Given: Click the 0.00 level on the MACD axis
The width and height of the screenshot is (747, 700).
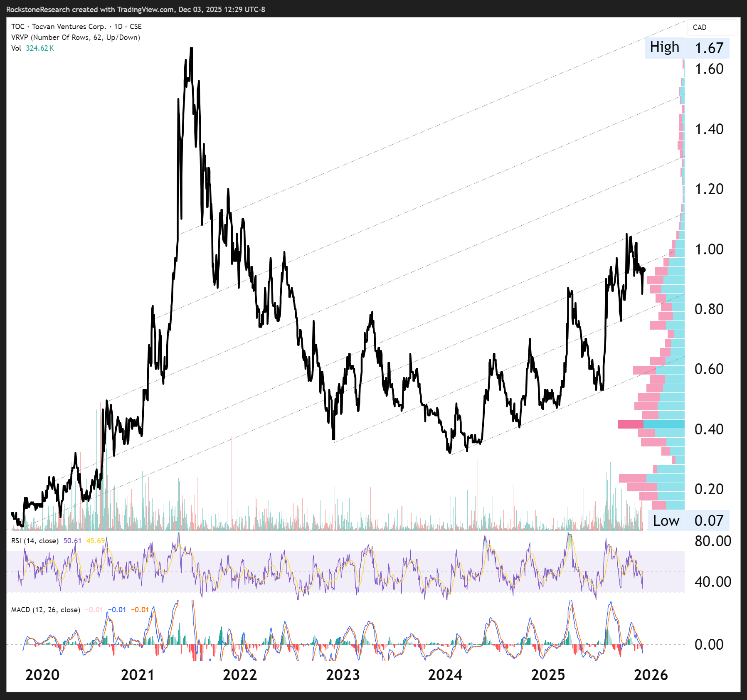Looking at the screenshot, I should pos(709,645).
